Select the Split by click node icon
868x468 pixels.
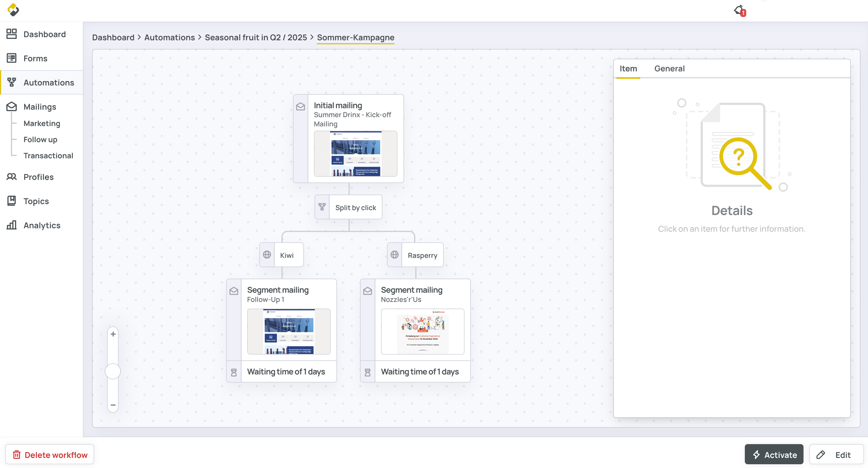(x=322, y=207)
